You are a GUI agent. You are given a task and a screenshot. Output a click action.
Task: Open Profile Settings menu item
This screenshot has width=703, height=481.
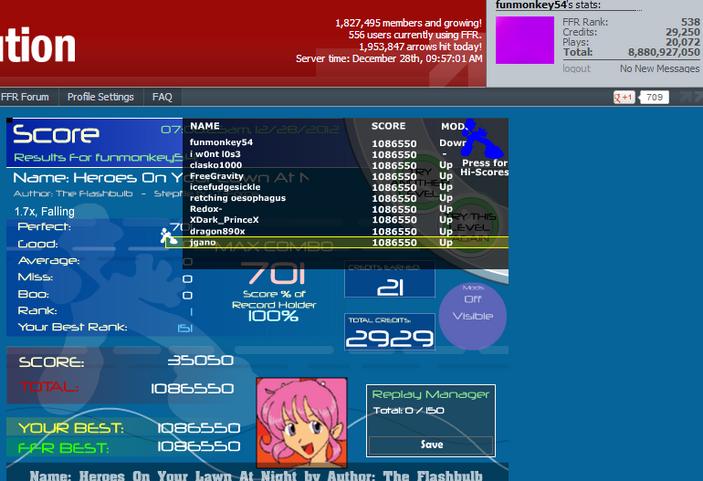coord(100,97)
